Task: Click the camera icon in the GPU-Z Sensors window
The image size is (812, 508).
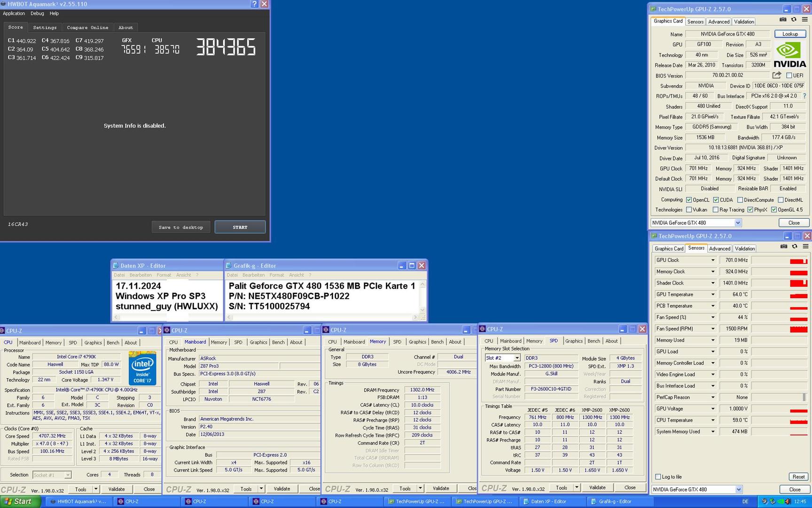Action: pos(783,246)
